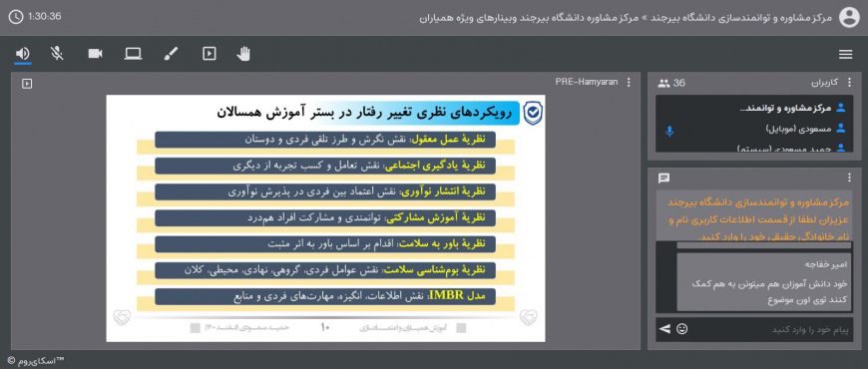Open PRE-Hamyaran panel three-dot menu

tap(629, 83)
